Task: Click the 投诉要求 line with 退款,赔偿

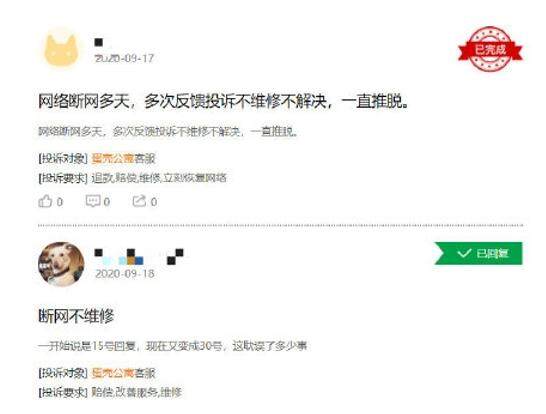Action: (x=132, y=178)
